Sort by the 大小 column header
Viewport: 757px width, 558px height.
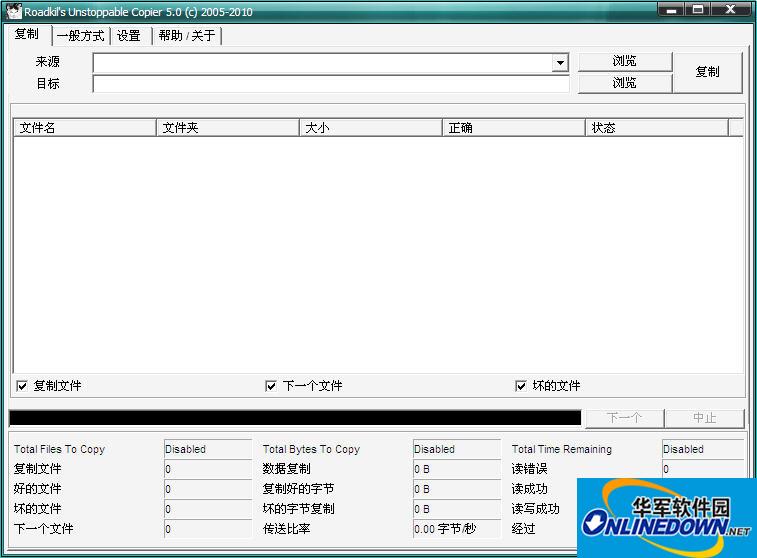371,128
